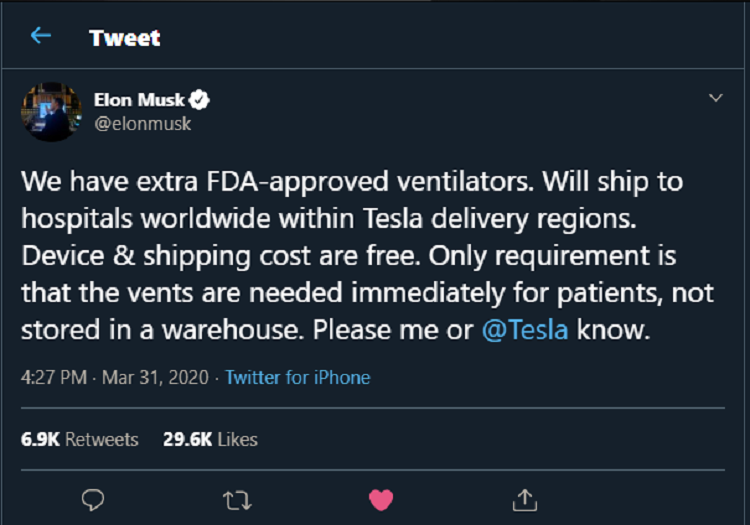View the 6.9K Retweets list
The height and width of the screenshot is (525, 750).
click(x=80, y=439)
